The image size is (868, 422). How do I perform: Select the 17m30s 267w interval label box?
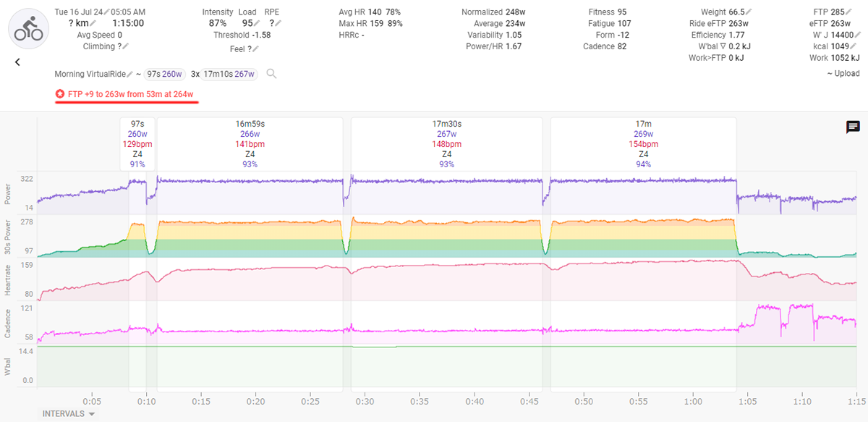pos(446,143)
